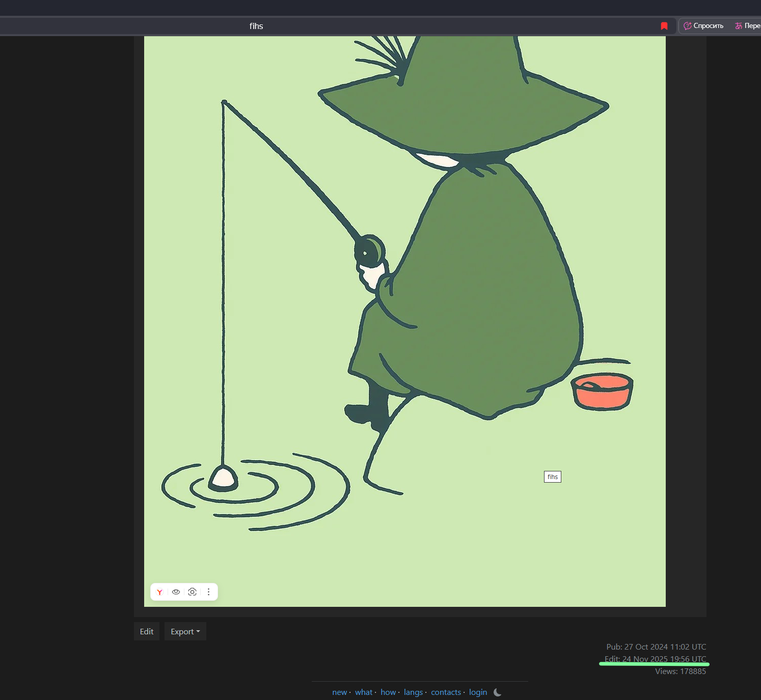This screenshot has height=700, width=761.
Task: Open the 'langs' footer link
Action: click(x=413, y=692)
